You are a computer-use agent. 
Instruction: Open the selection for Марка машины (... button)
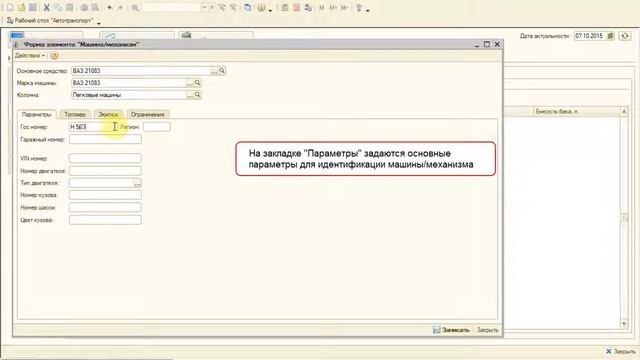[x=190, y=83]
